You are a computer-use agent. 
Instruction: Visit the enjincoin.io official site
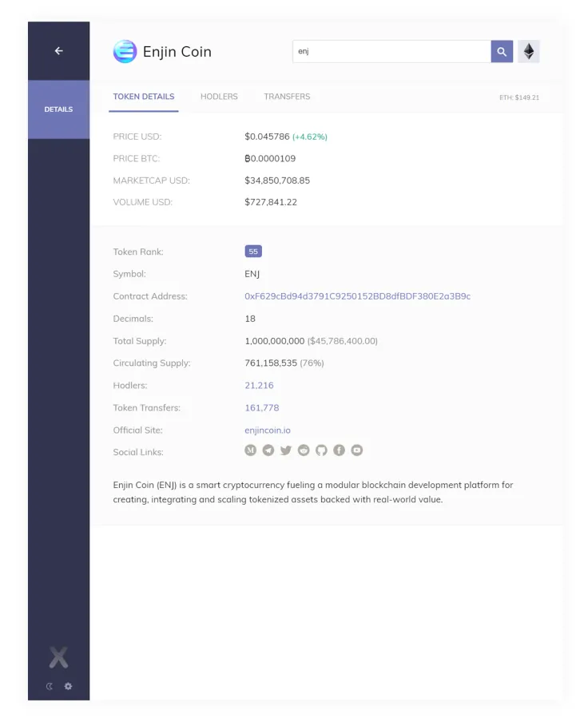[x=268, y=430]
